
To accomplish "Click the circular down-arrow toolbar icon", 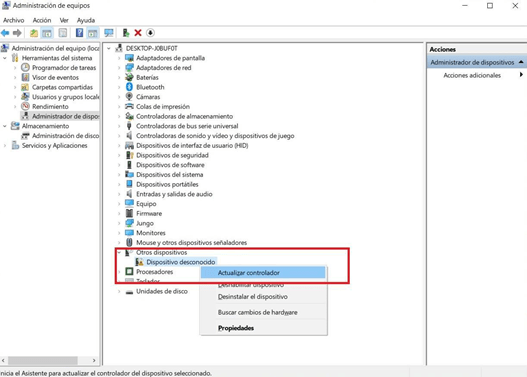I will point(150,33).
